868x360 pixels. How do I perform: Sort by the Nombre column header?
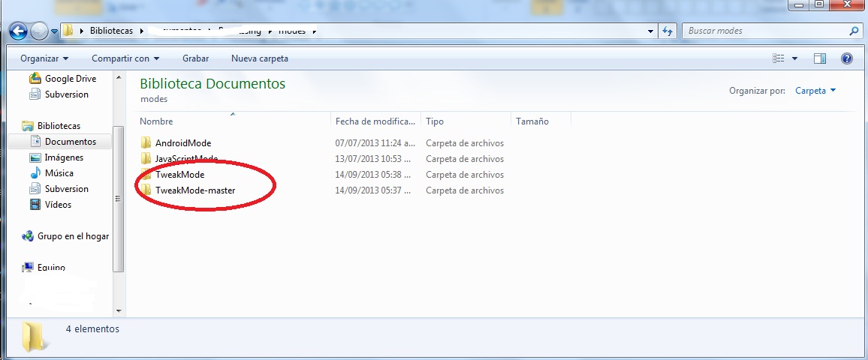click(156, 121)
